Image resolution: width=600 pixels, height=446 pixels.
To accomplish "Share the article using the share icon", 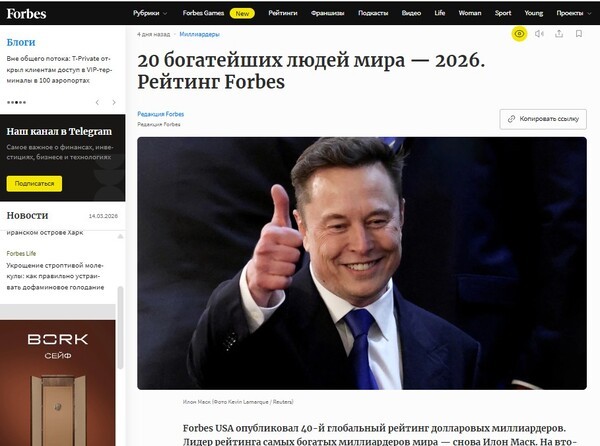I will [559, 34].
